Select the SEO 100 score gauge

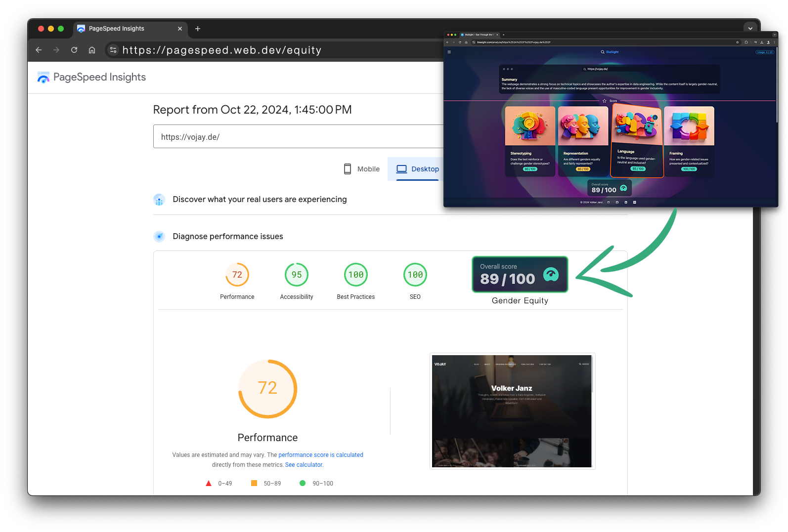point(415,275)
